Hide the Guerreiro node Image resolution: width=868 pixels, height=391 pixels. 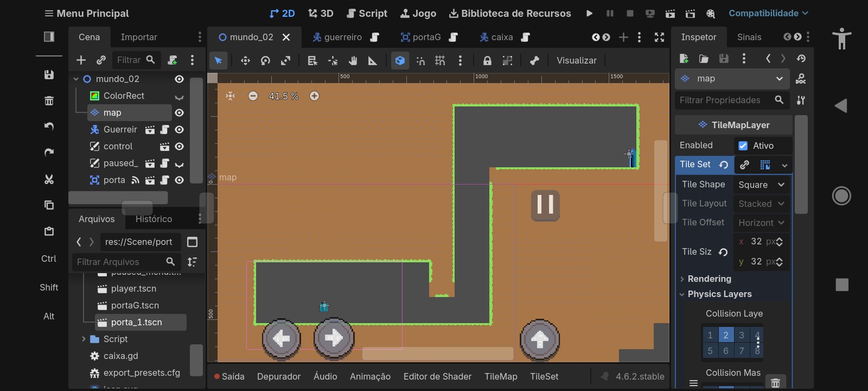pyautogui.click(x=179, y=130)
